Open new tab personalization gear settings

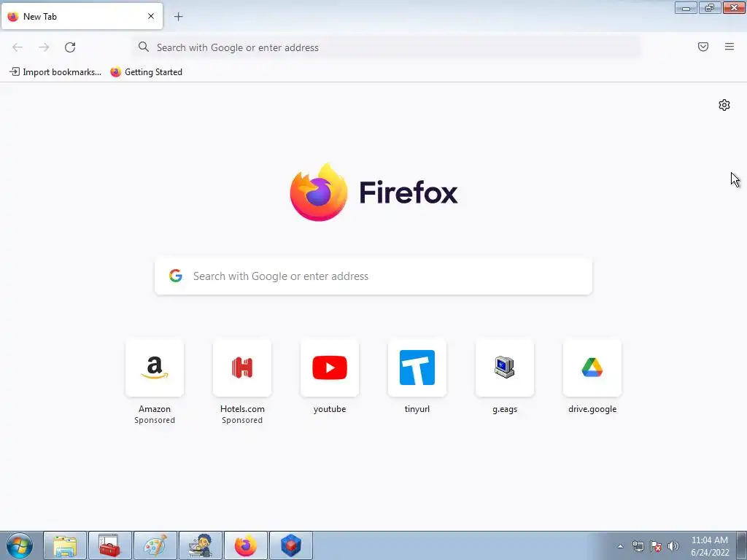(x=724, y=105)
